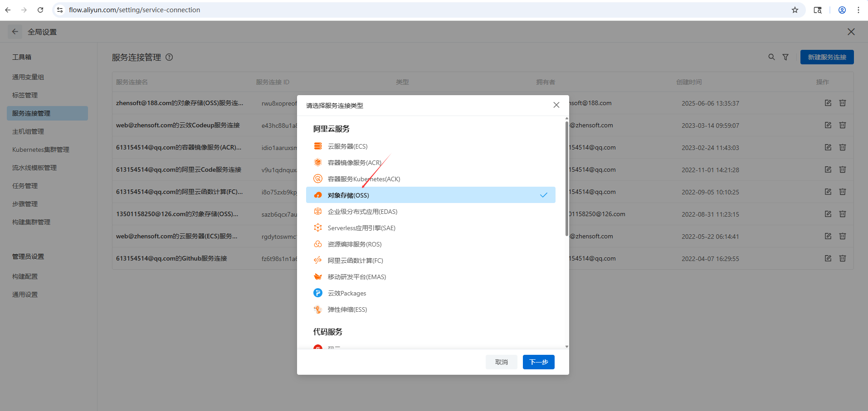
Task: Click the 创建时间 column header
Action: point(689,82)
